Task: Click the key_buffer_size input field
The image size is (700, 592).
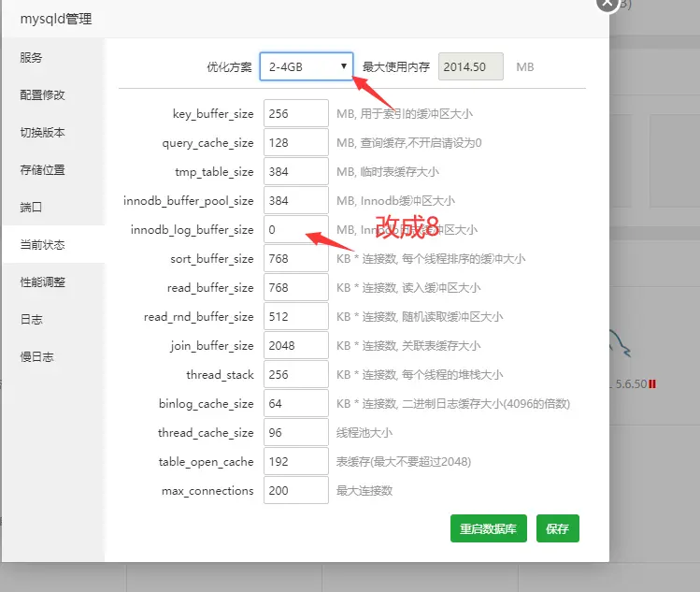Action: 295,114
